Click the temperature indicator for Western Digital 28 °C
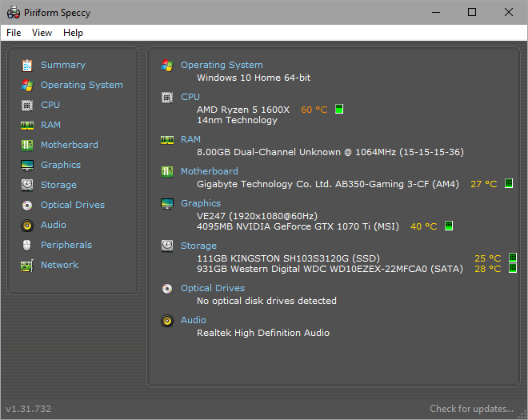The width and height of the screenshot is (528, 420). click(513, 268)
